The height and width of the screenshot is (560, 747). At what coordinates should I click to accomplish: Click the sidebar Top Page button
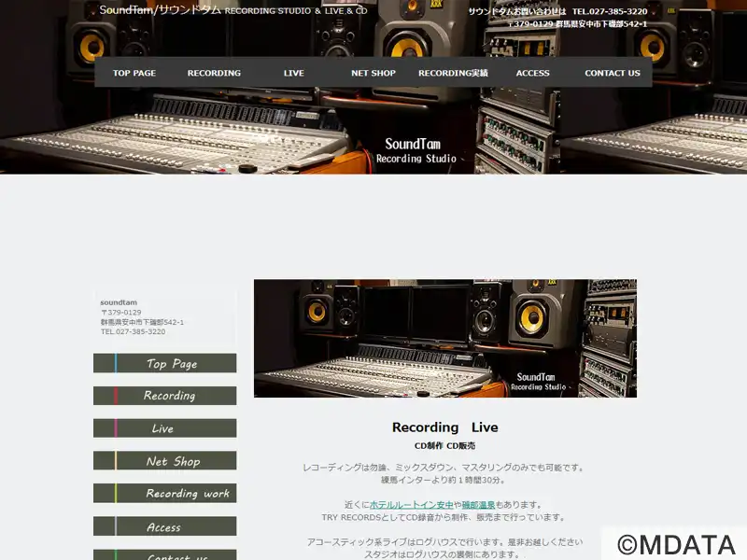tap(165, 363)
